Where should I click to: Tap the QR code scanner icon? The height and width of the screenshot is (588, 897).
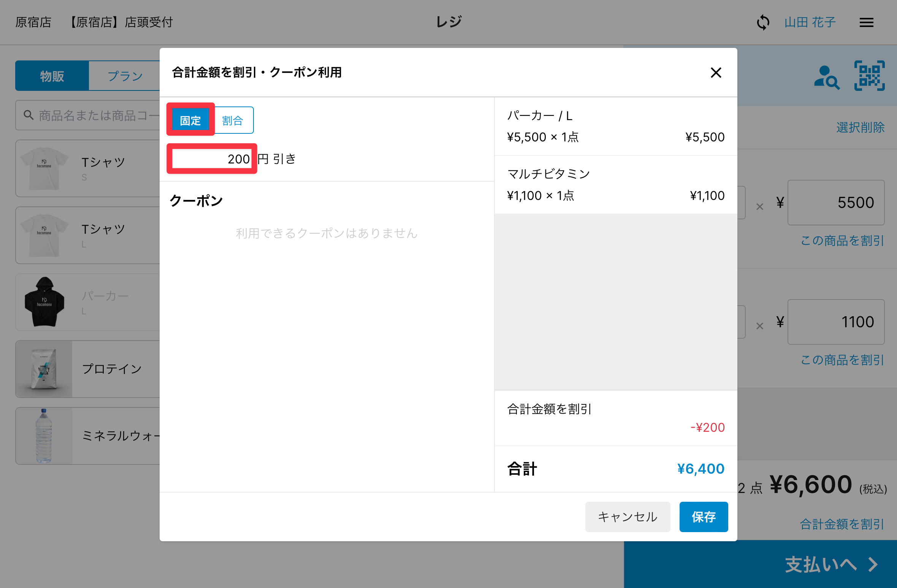869,76
